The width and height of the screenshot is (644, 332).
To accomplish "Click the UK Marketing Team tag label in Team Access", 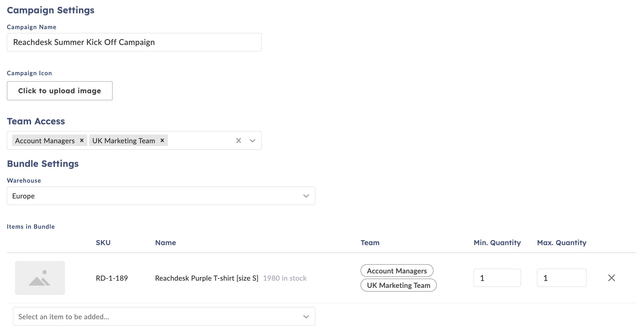I will tap(124, 141).
